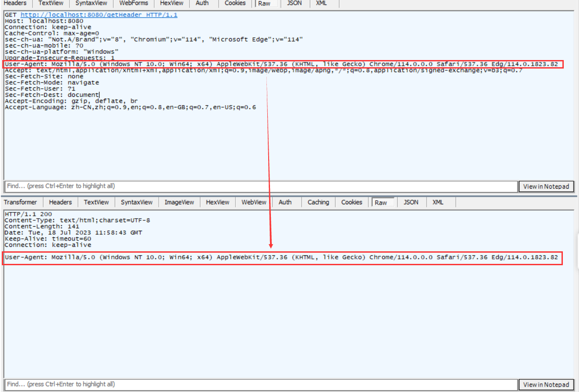Click the 'Sec-Fetch-User: ?1' line
The image size is (579, 392).
click(40, 89)
